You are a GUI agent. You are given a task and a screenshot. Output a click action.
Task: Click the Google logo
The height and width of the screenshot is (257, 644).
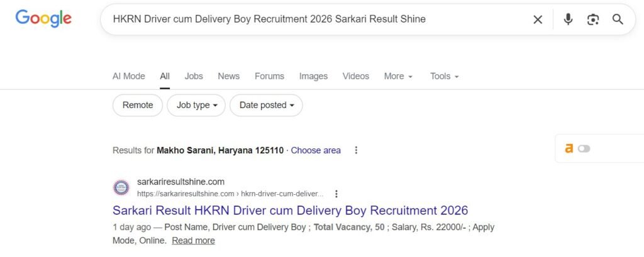[43, 18]
